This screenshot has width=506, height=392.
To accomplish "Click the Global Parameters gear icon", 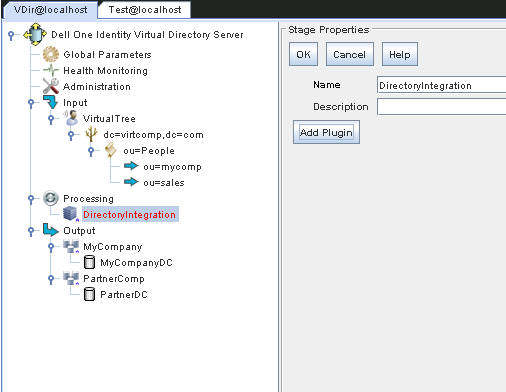I will pyautogui.click(x=51, y=54).
